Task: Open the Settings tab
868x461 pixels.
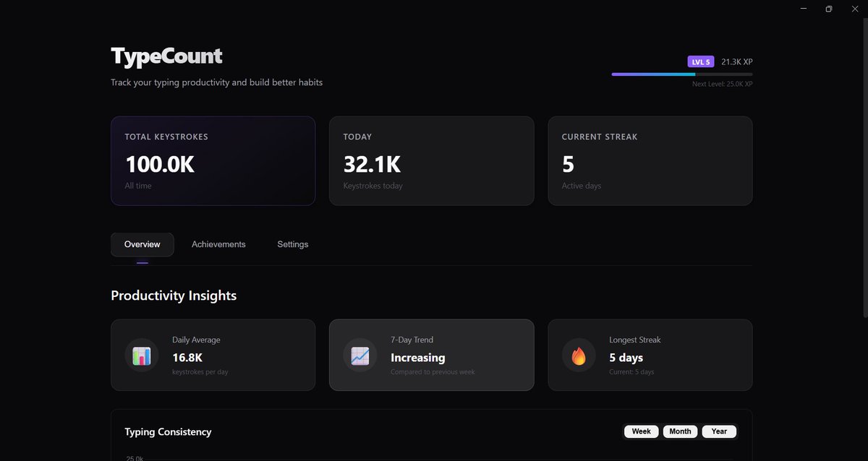Action: coord(293,244)
